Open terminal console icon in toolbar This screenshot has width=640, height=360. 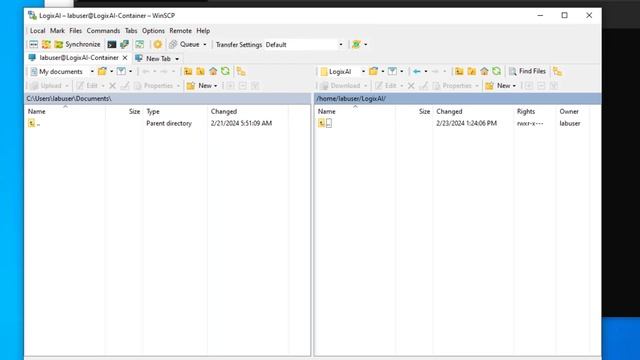pyautogui.click(x=111, y=44)
